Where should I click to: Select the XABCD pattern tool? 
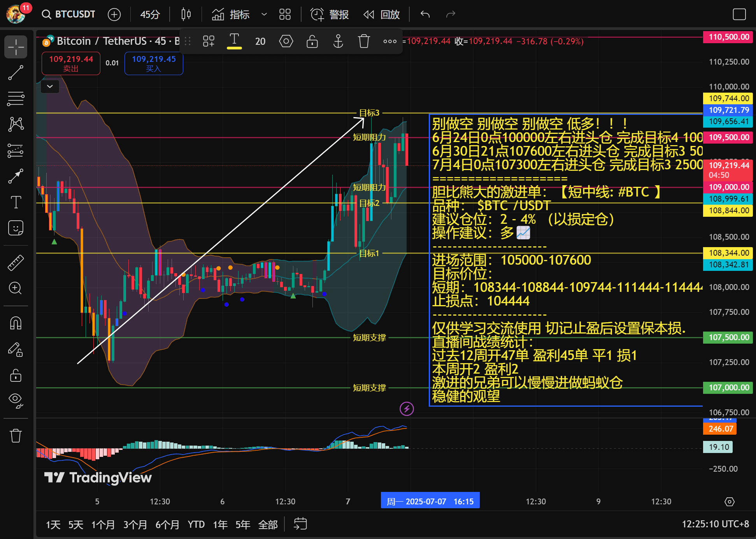pos(16,125)
